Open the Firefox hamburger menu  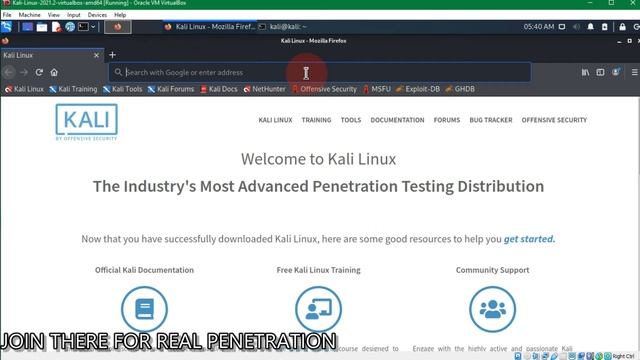[635, 72]
